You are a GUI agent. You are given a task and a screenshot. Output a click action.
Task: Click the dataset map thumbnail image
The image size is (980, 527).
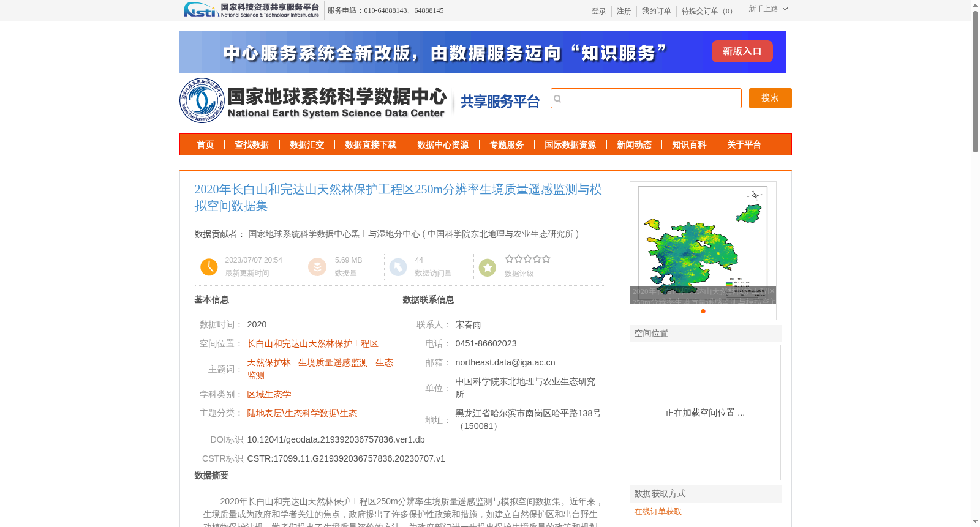tap(703, 243)
